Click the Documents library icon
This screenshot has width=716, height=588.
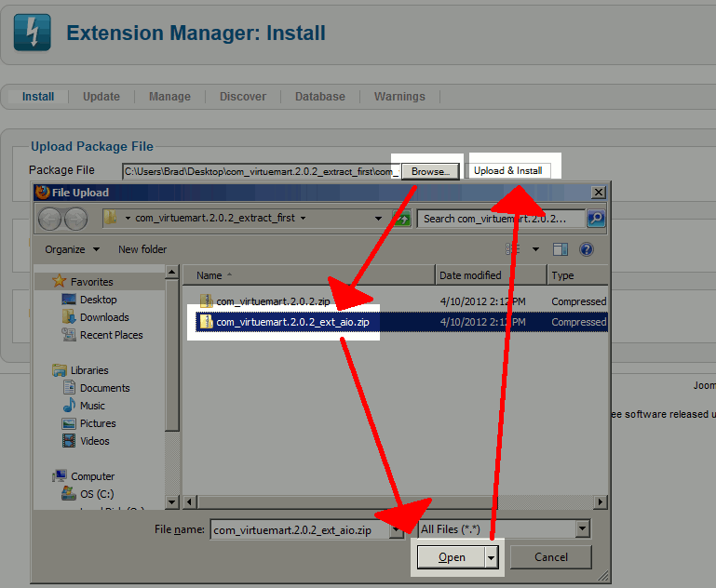[x=69, y=388]
